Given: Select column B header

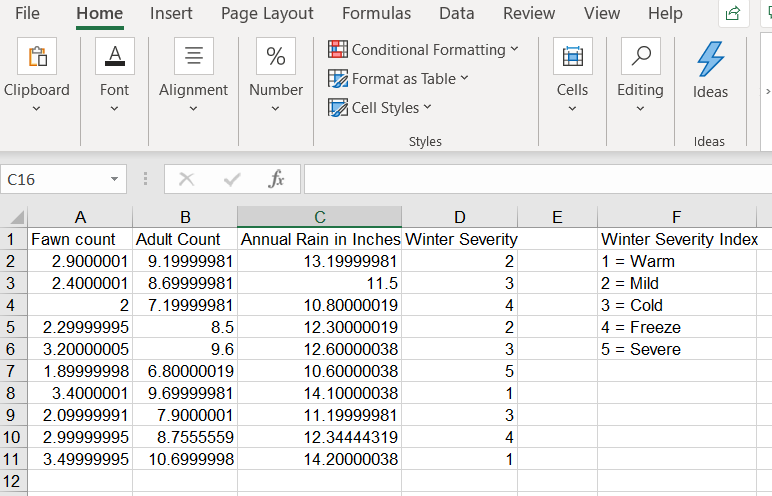Looking at the screenshot, I should click(185, 217).
